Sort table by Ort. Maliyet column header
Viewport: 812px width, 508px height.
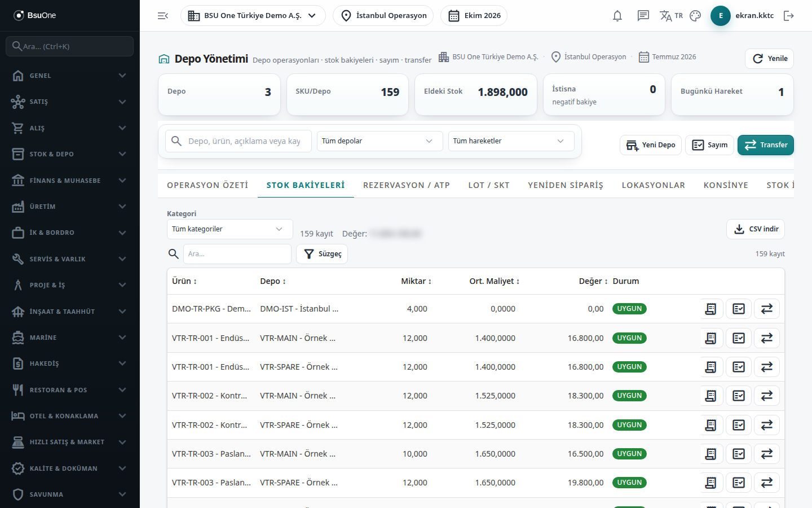point(495,281)
